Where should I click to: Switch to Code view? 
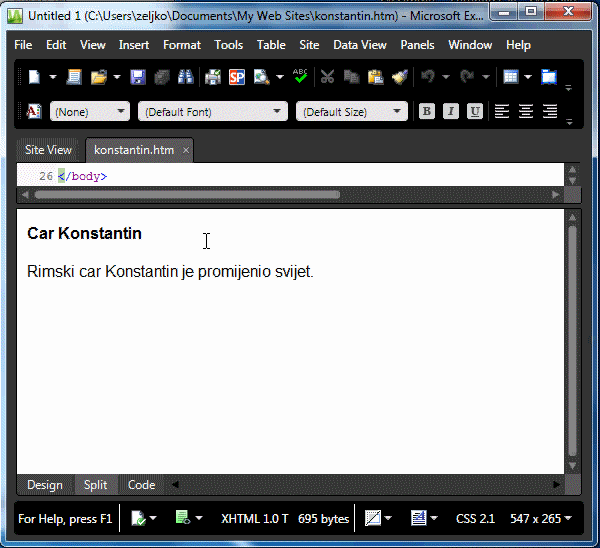click(x=141, y=485)
